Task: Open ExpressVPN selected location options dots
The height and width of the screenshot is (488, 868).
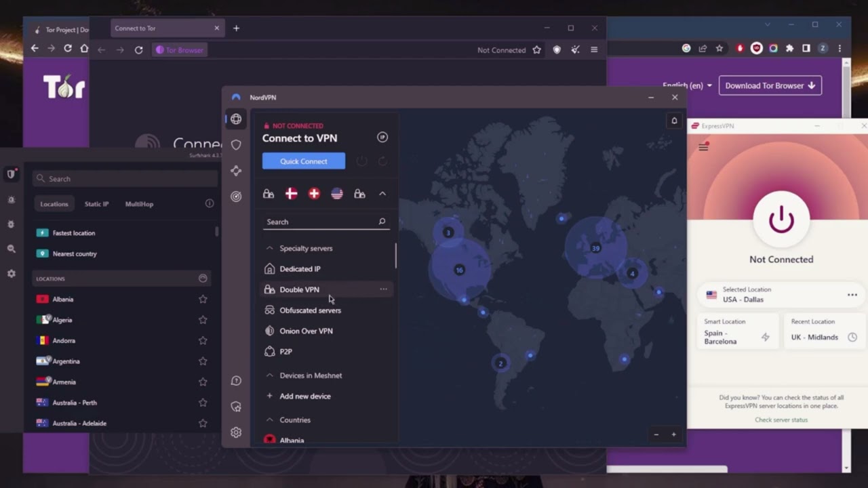Action: [x=852, y=295]
